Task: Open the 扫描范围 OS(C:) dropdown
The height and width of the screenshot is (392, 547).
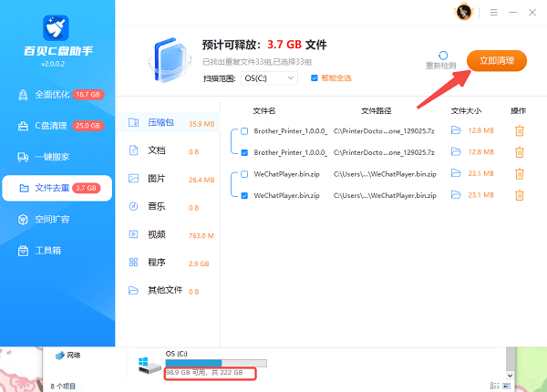Action: click(x=269, y=78)
